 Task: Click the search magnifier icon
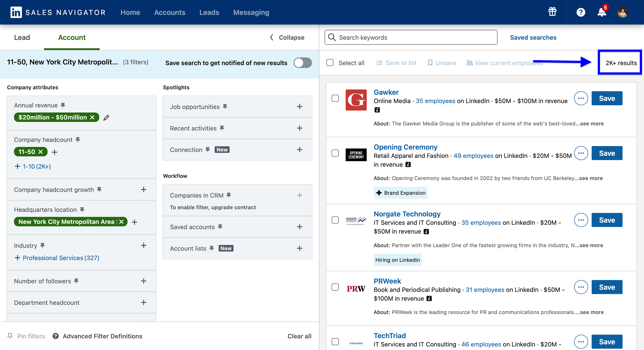332,37
